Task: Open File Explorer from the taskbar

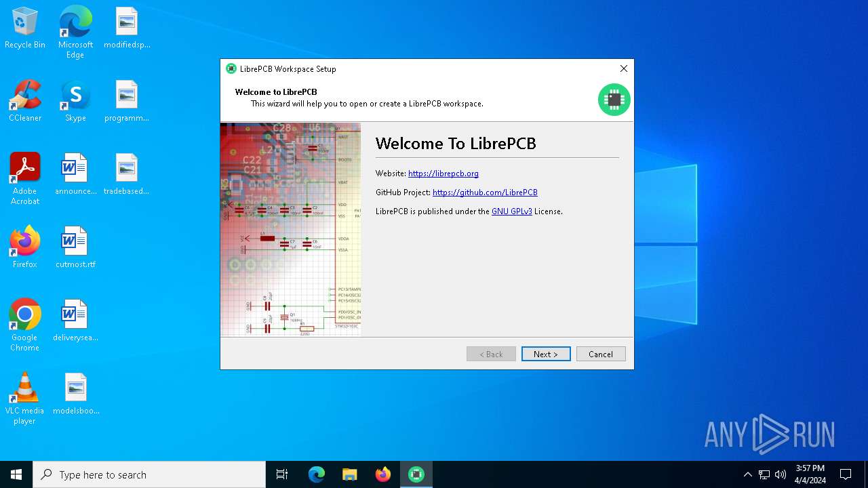Action: [349, 474]
